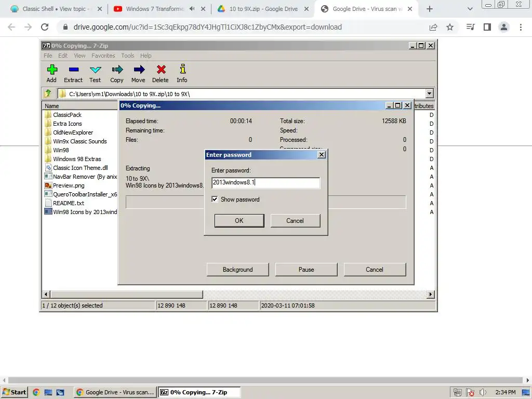Image resolution: width=532 pixels, height=399 pixels.
Task: Open the Windows Start button
Action: (14, 392)
